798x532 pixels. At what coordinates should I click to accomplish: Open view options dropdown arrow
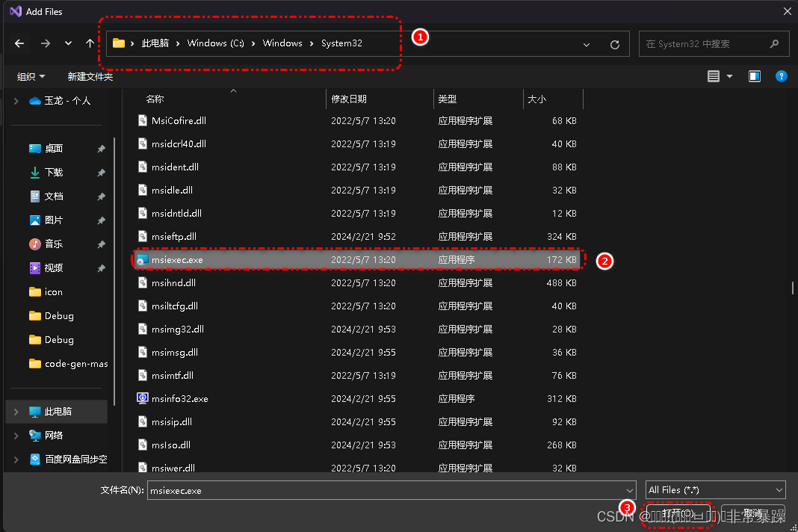729,76
